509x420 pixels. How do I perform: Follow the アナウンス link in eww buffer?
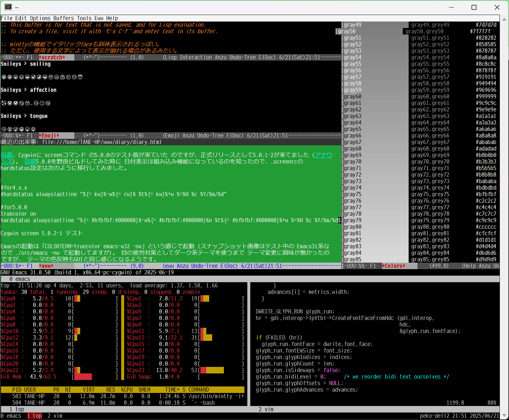click(x=323, y=155)
